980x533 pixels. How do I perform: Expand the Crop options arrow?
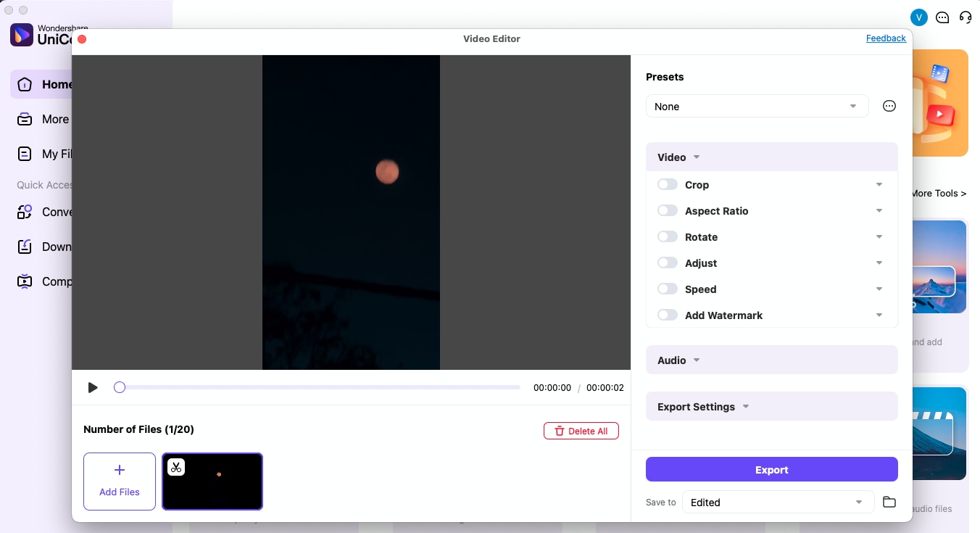[x=879, y=185]
